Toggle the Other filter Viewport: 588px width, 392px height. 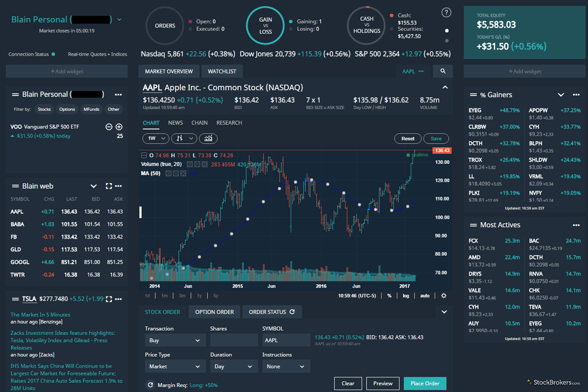pyautogui.click(x=114, y=109)
